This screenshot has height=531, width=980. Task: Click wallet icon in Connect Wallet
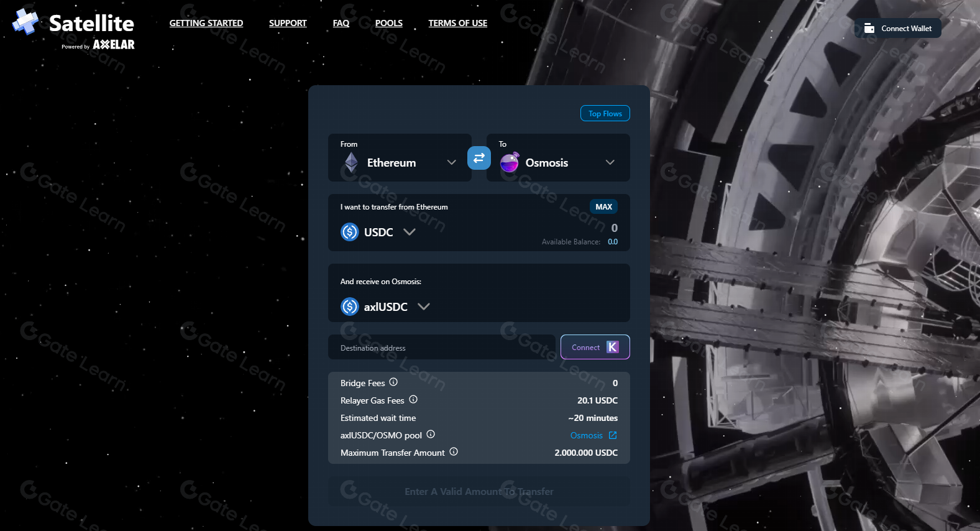tap(869, 29)
